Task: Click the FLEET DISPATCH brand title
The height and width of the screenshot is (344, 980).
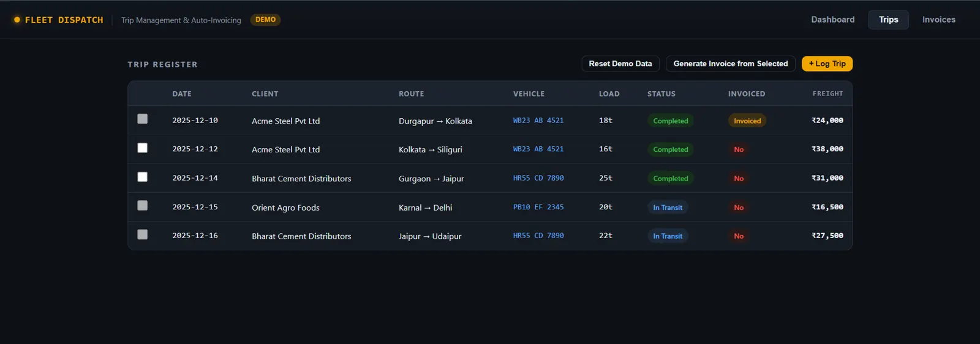Action: pos(64,20)
